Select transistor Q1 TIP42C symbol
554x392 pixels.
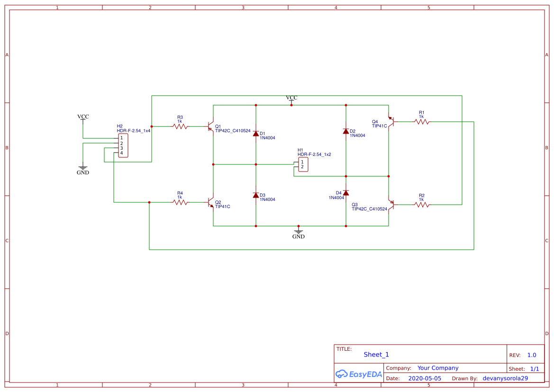(x=211, y=127)
